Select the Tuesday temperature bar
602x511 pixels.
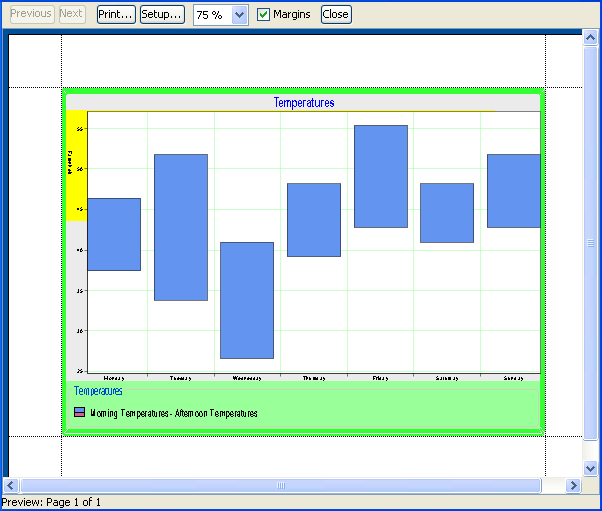pos(180,227)
